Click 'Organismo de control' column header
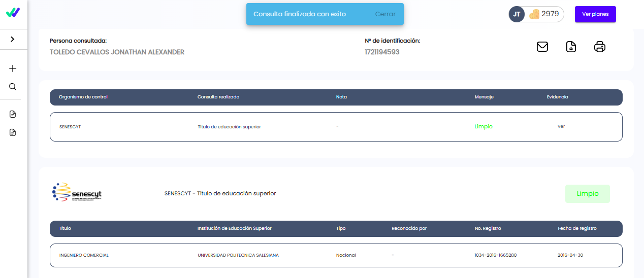The image size is (644, 278). pyautogui.click(x=83, y=97)
